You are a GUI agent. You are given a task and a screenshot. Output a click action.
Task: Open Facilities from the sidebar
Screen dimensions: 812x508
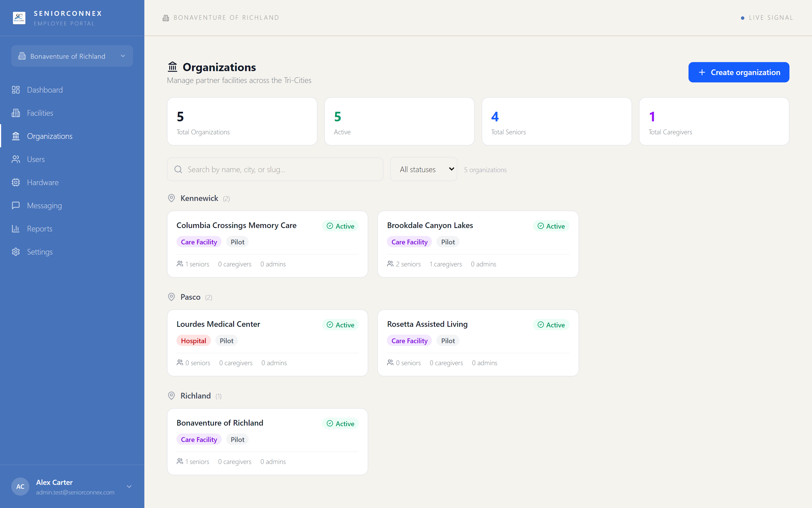point(72,113)
